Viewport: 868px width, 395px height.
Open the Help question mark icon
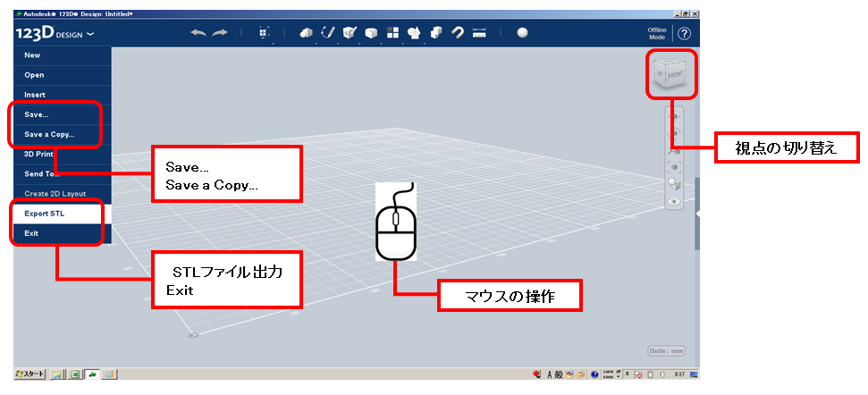tap(684, 34)
